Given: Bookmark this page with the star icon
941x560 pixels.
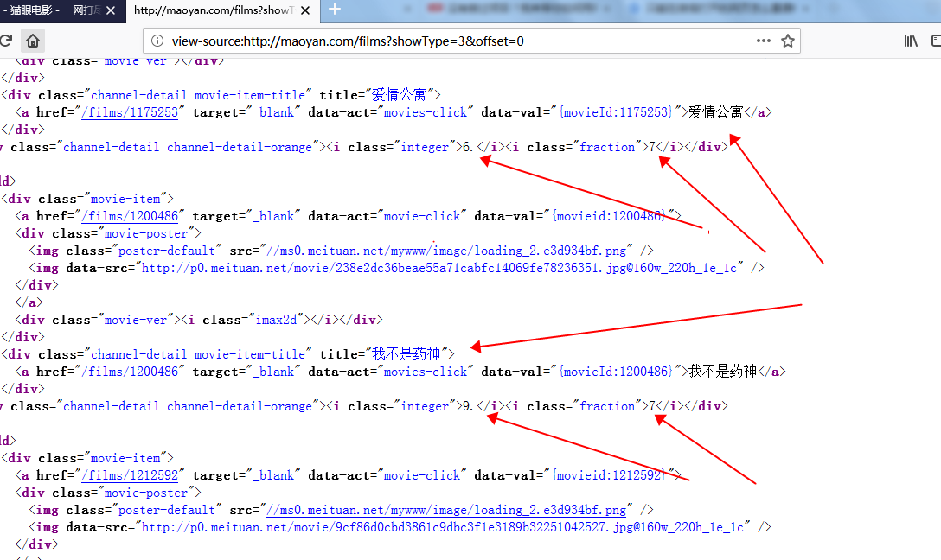Looking at the screenshot, I should (788, 41).
